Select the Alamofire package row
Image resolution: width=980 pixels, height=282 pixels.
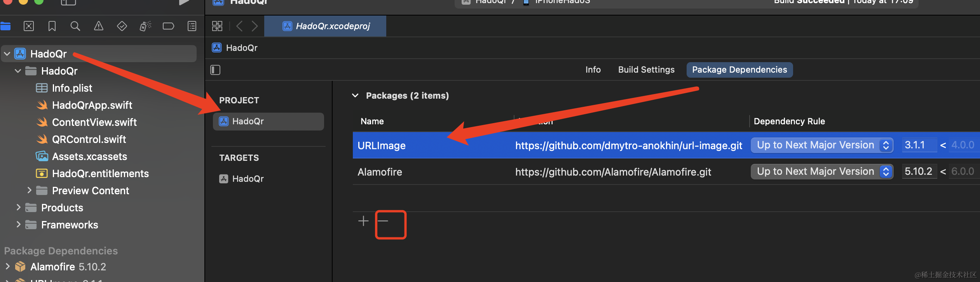(x=666, y=172)
